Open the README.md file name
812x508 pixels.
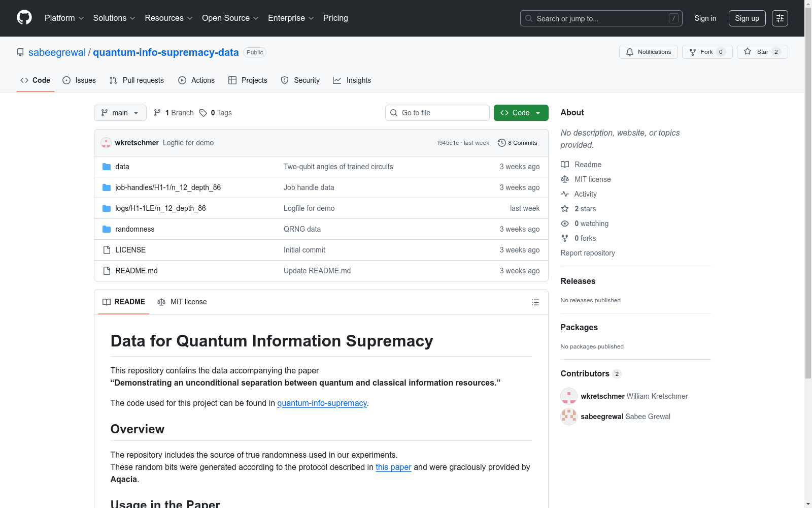coord(137,271)
